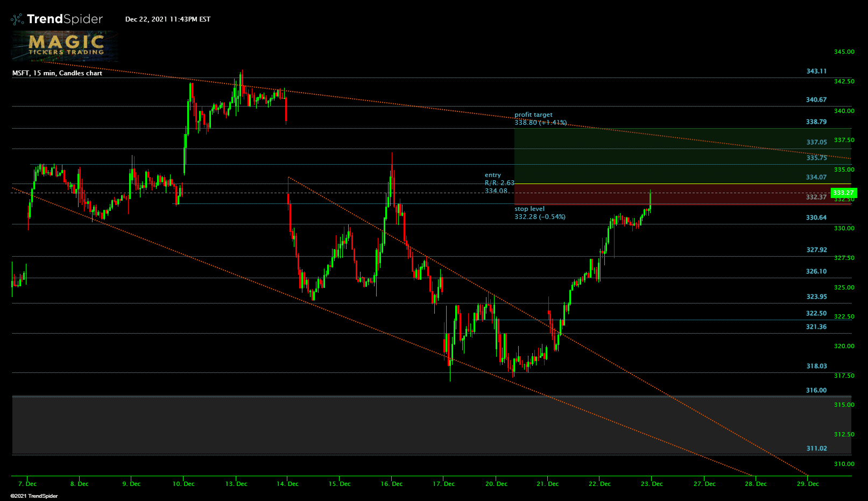Click the 326.10 price level label
The image size is (868, 501).
816,271
